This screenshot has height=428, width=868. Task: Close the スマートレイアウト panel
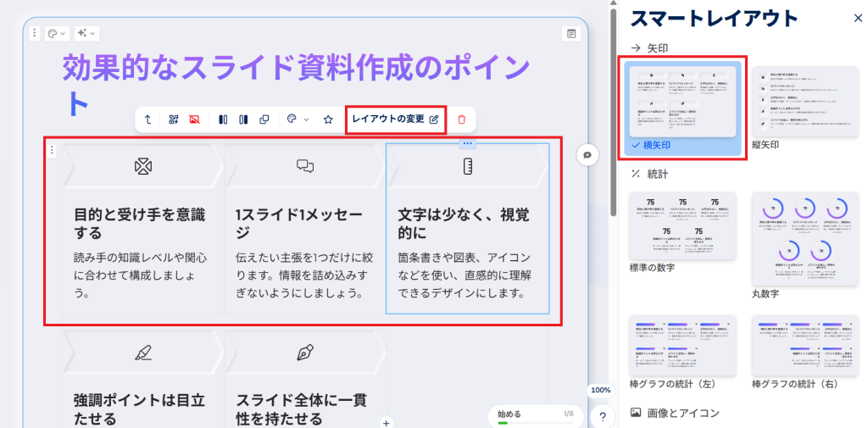pos(858,19)
